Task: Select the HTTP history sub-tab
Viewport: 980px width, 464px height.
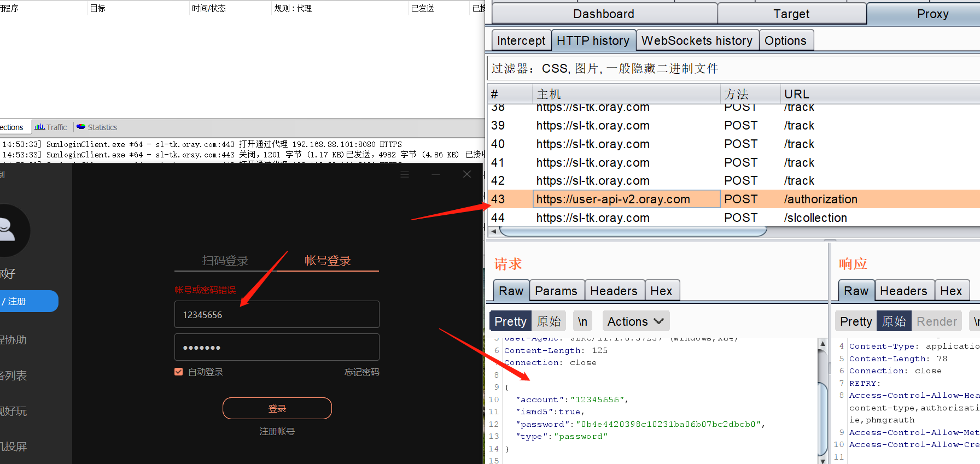Action: pos(593,40)
